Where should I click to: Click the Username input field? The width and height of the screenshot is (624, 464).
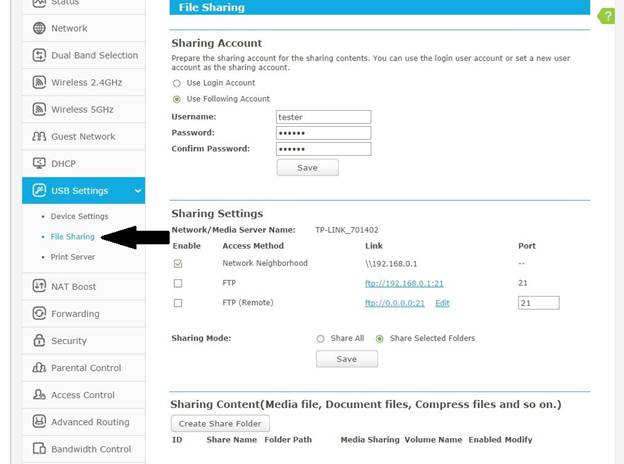coord(324,117)
